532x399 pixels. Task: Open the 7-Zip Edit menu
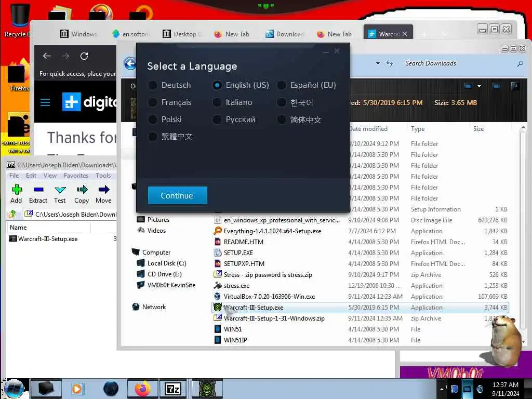[x=31, y=176]
